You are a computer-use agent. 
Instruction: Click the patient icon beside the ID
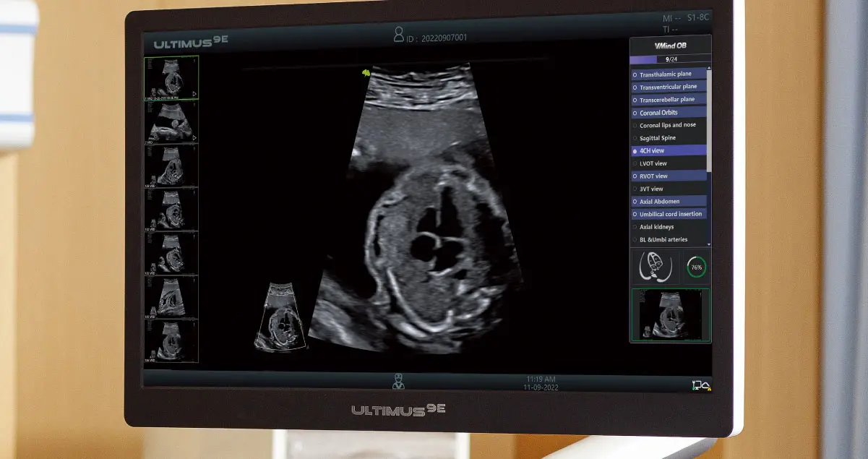398,35
